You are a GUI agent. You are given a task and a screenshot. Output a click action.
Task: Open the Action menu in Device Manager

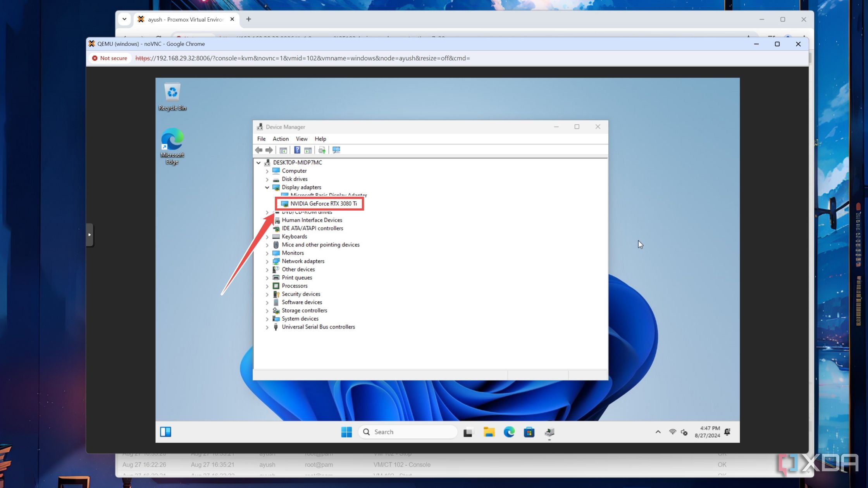pos(281,139)
